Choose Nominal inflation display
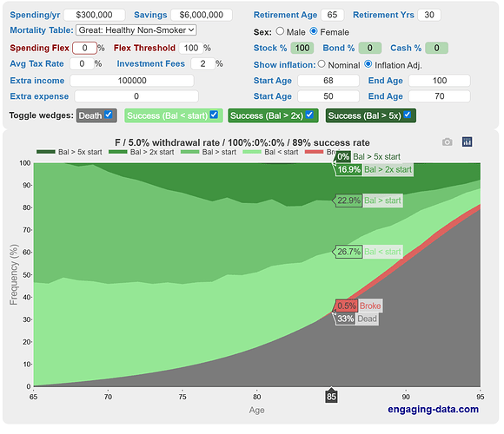 pyautogui.click(x=322, y=64)
